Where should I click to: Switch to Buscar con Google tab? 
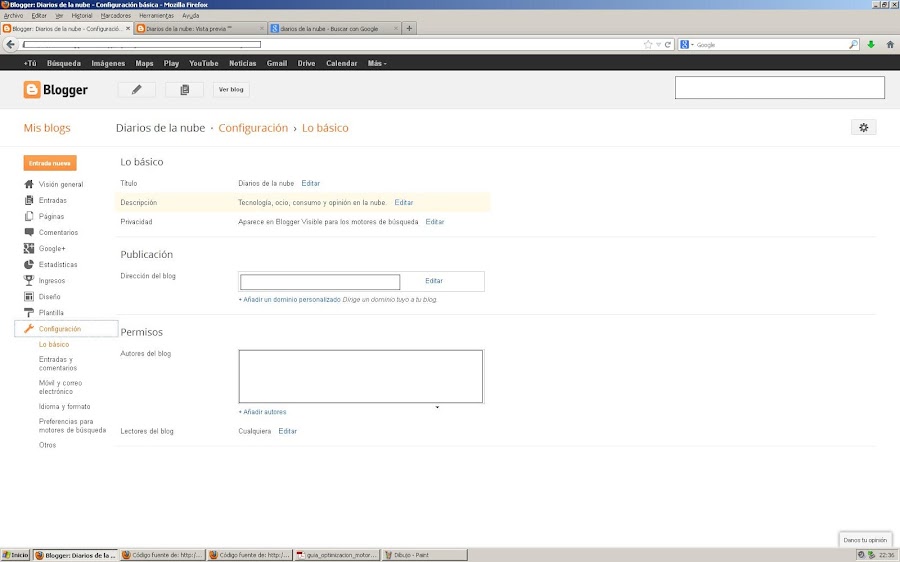click(334, 28)
